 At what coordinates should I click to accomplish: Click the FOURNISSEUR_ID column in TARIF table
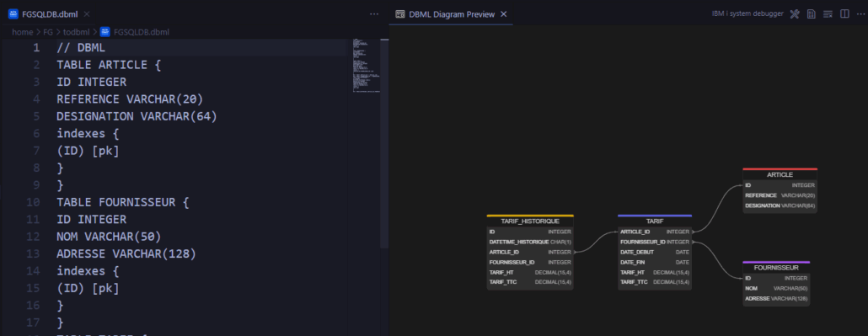(x=655, y=242)
